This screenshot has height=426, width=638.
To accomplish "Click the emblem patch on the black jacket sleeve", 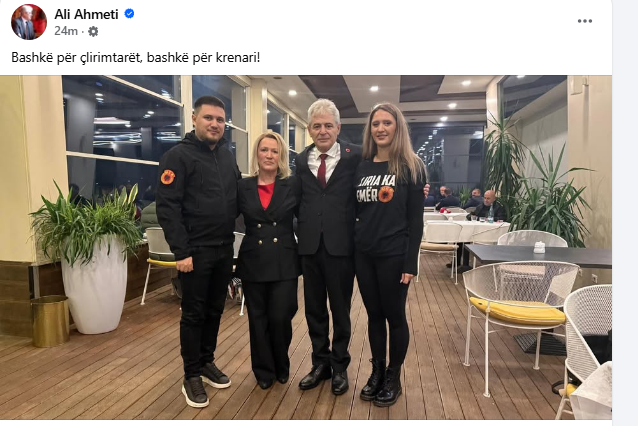I will coord(168,177).
